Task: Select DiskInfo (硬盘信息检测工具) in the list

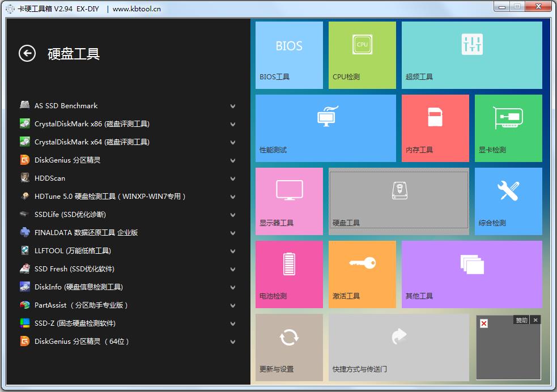Action: click(78, 287)
